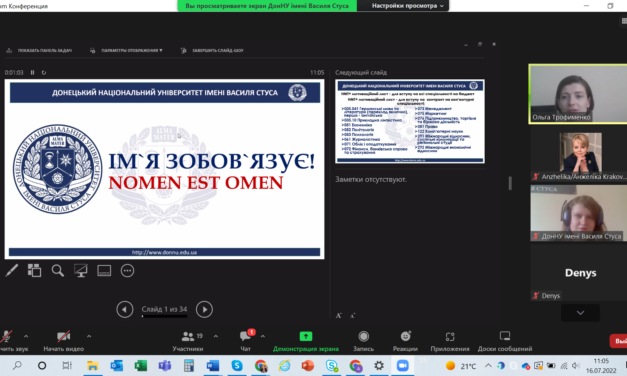Click the red leave meeting button

coord(619,341)
